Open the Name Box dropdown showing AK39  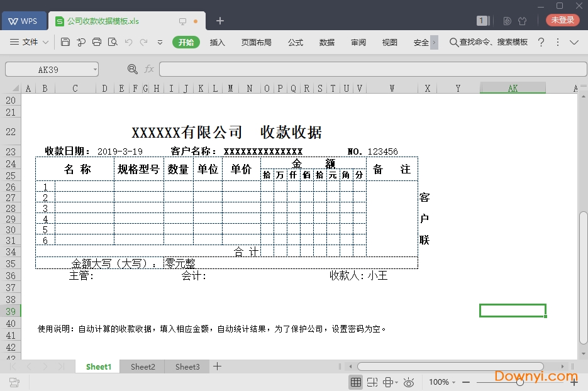click(96, 69)
